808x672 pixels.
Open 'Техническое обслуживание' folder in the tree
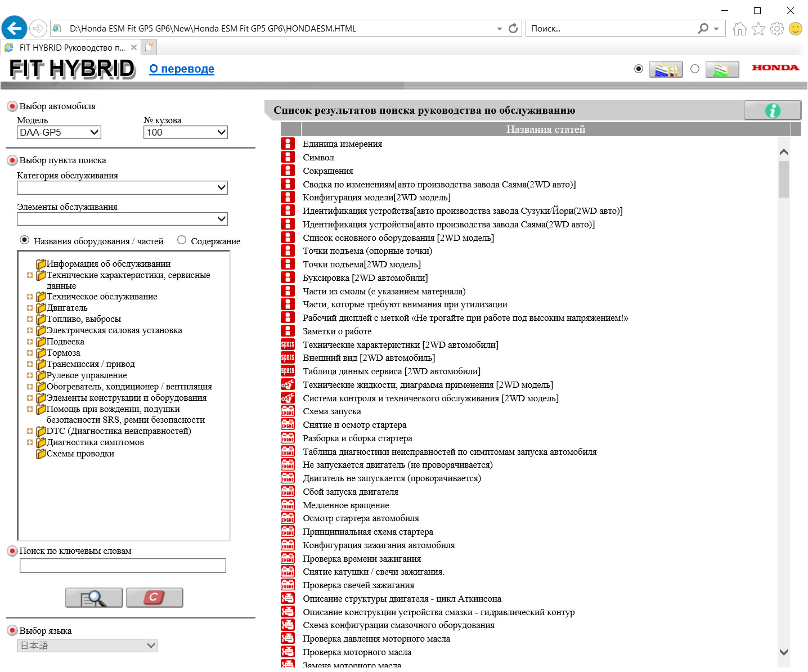coord(102,297)
